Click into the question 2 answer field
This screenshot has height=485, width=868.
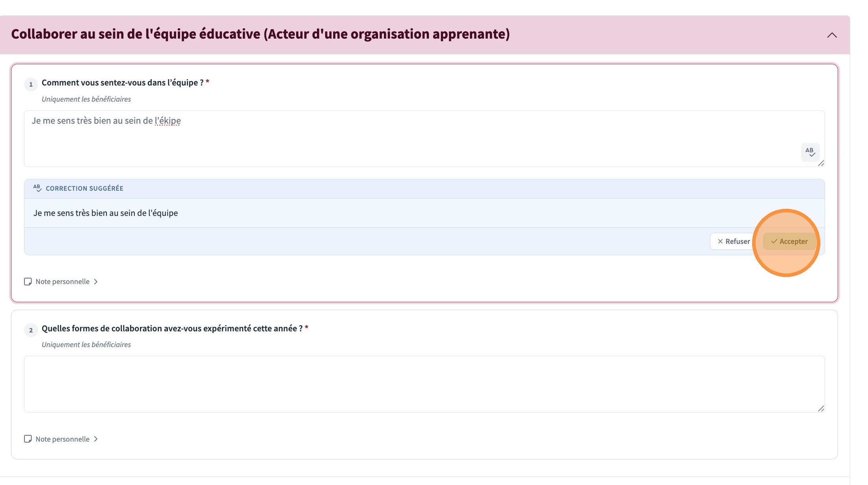click(x=424, y=384)
